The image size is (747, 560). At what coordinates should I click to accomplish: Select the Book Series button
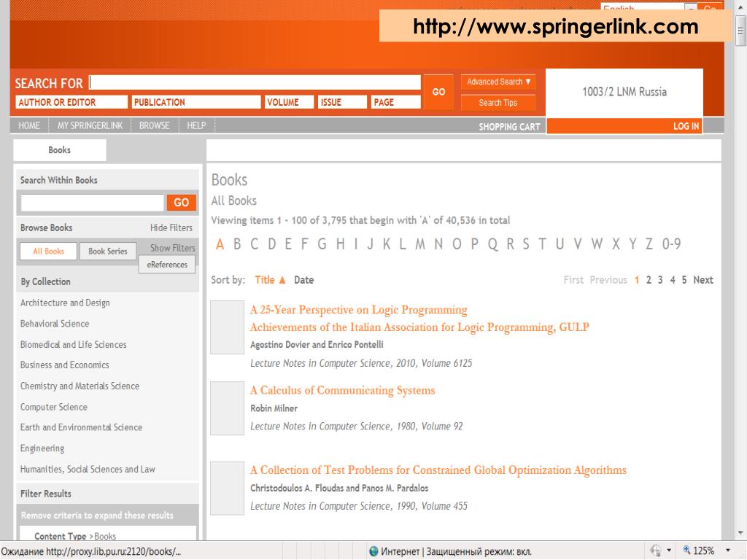[x=108, y=251]
